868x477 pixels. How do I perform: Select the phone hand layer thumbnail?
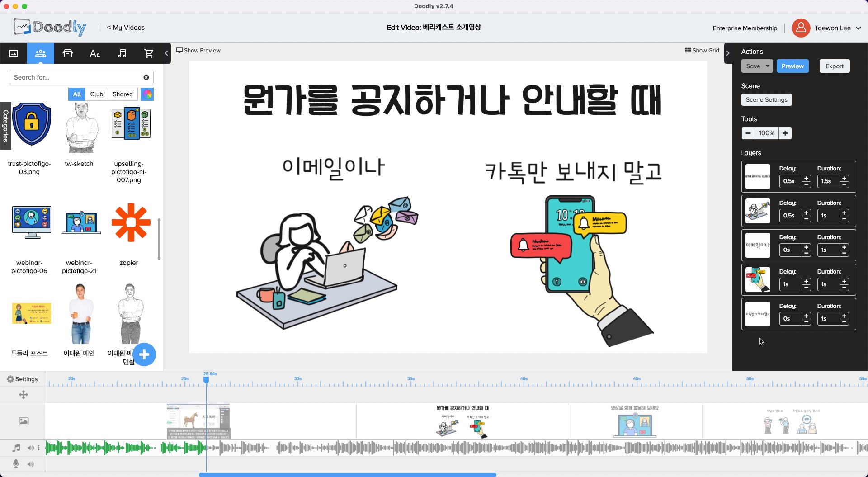pyautogui.click(x=758, y=279)
